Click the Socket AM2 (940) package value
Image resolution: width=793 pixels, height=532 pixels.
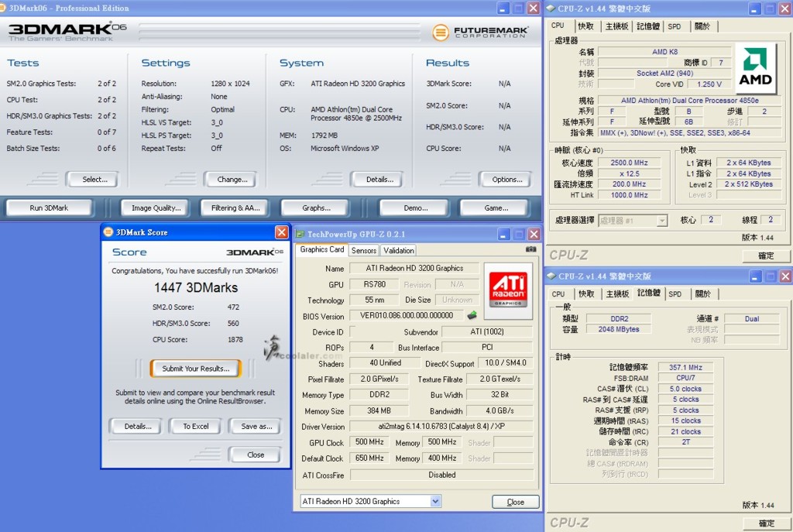point(664,74)
